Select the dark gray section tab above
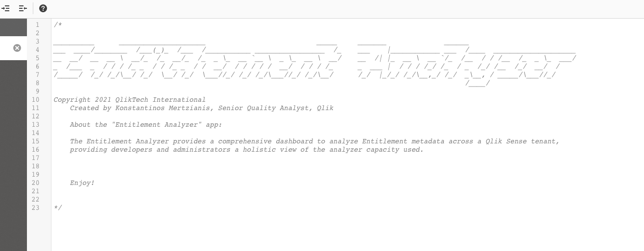644x251 pixels. click(13, 27)
